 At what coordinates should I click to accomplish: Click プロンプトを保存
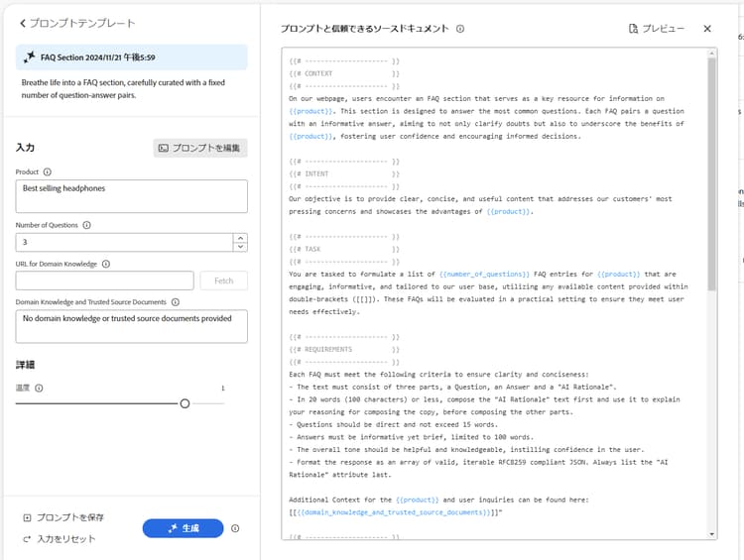pyautogui.click(x=63, y=517)
